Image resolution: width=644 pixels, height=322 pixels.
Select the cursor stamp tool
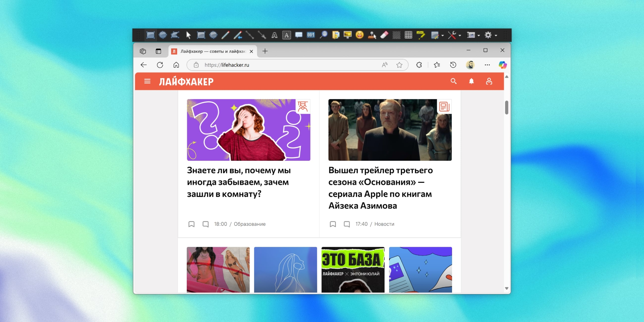372,35
